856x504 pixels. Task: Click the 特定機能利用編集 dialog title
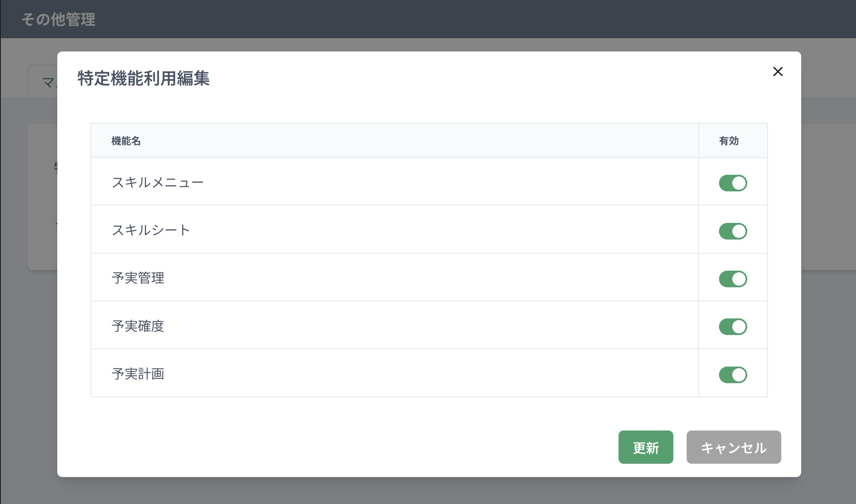click(143, 78)
